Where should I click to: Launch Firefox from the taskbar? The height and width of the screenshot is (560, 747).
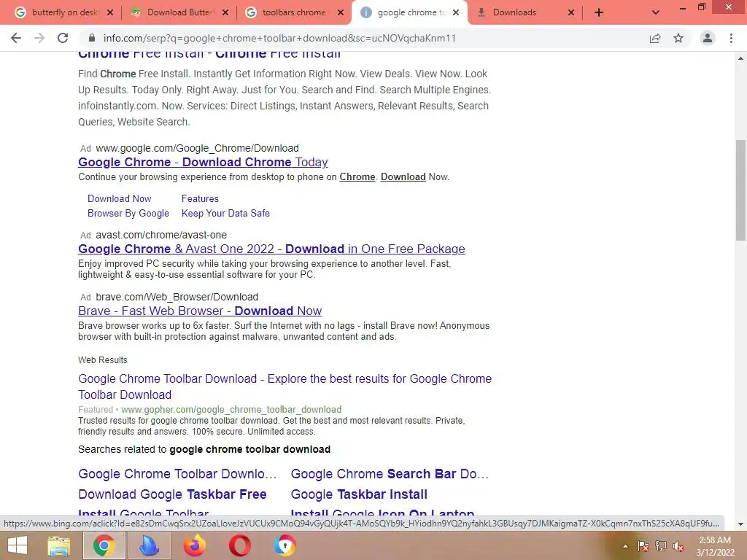coord(194,545)
